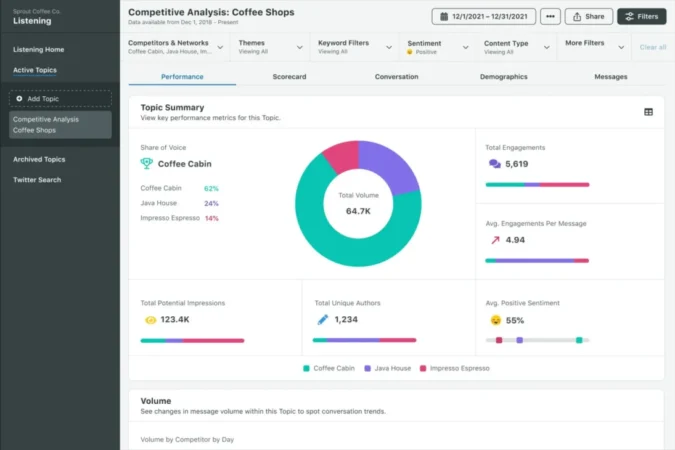Click the smiley icon for Avg. Positive Sentiment
The width and height of the screenshot is (675, 450).
tap(496, 320)
